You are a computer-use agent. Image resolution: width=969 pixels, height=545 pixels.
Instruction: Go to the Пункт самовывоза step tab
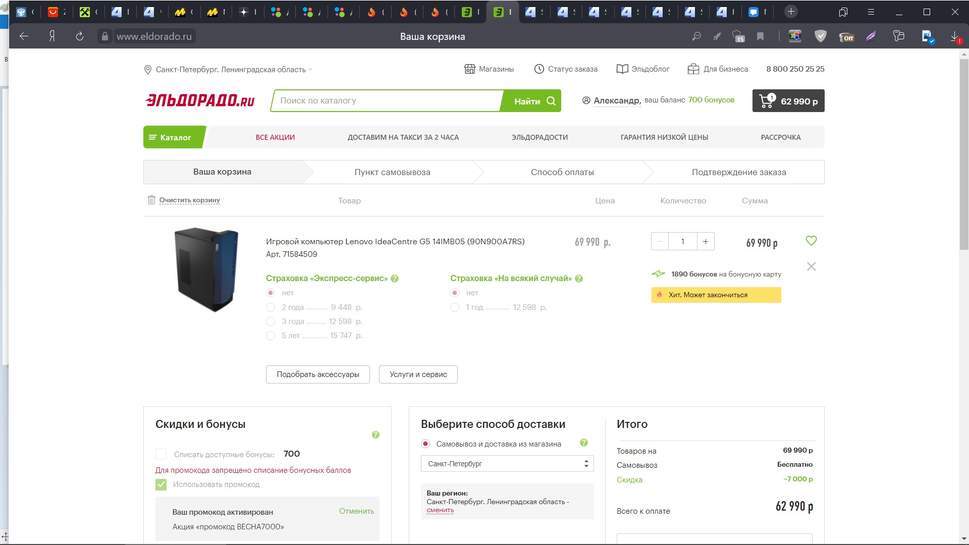[392, 172]
